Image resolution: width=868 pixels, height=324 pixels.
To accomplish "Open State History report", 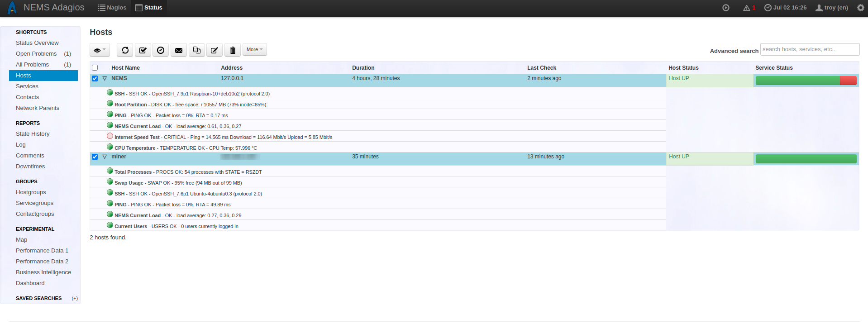I will [33, 134].
